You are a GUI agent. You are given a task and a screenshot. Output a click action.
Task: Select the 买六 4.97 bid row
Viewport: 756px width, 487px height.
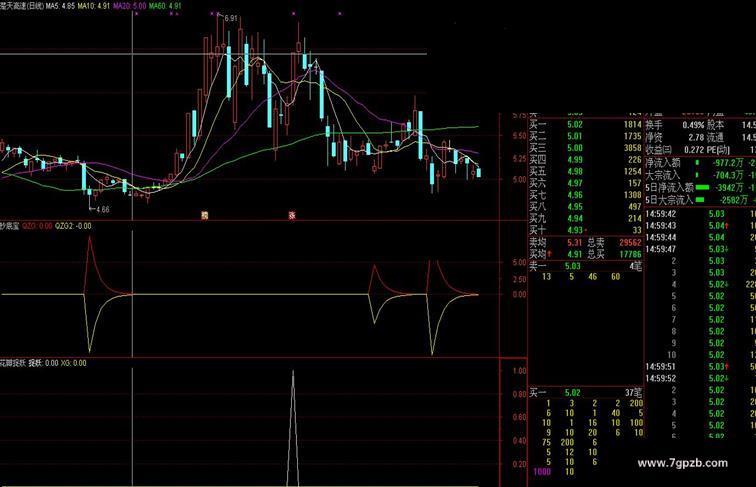tap(585, 183)
